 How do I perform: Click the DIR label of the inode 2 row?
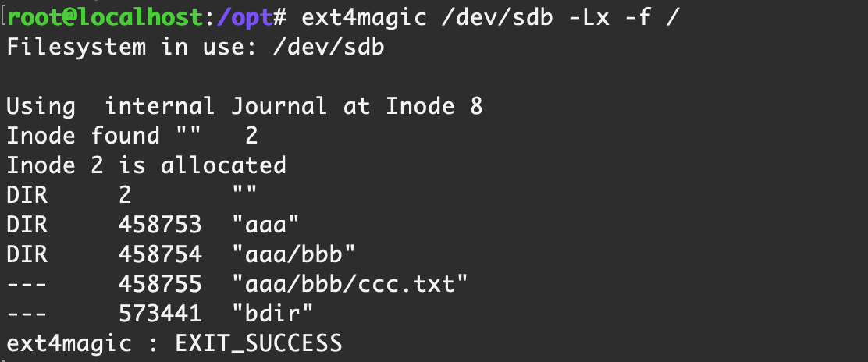(27, 195)
